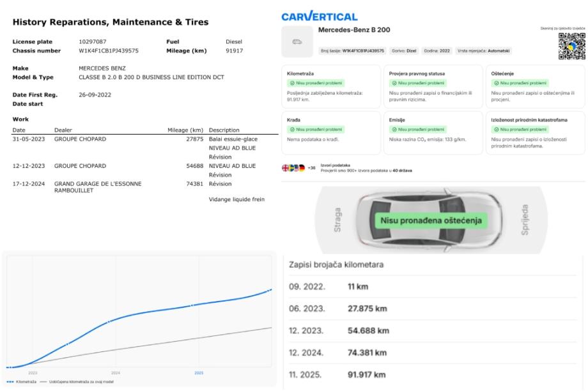Viewport: 588px width, 391px height.
Task: Open the QR code for full report
Action: click(x=571, y=46)
